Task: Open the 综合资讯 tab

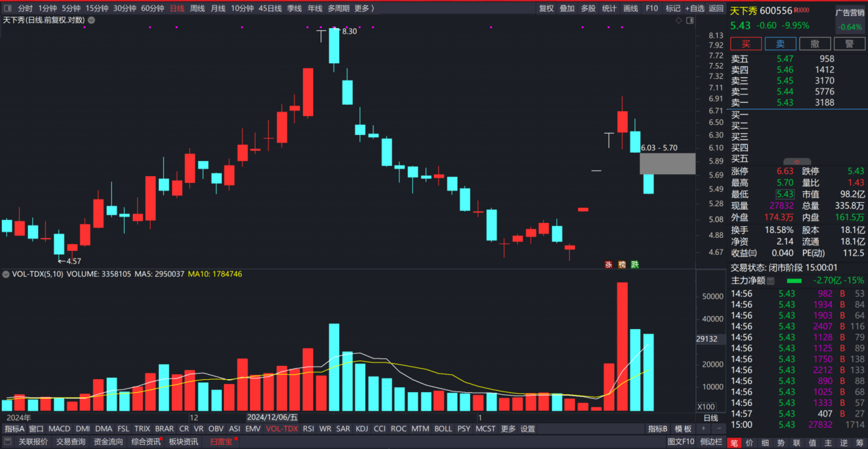Action: pyautogui.click(x=145, y=441)
